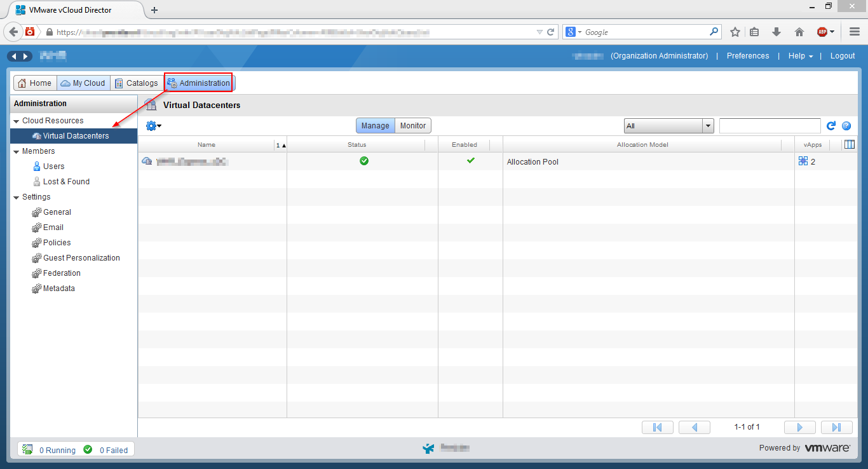Select Virtual Datacenters in sidebar
The image size is (868, 469).
[x=74, y=136]
